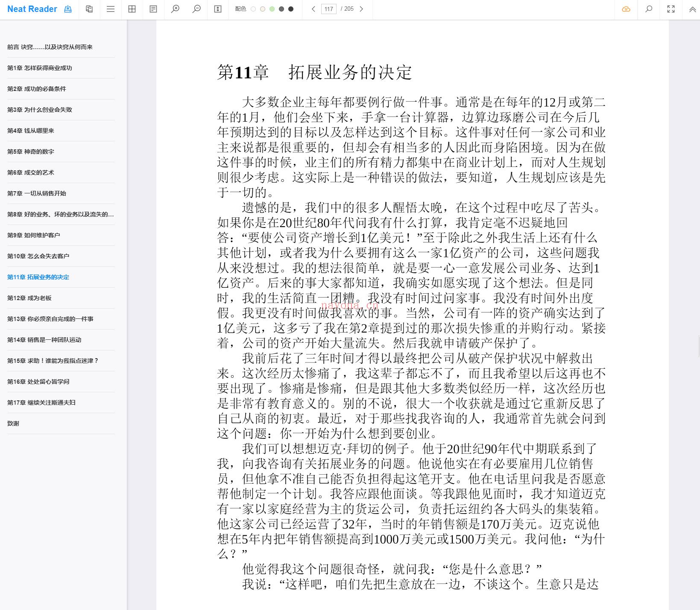Open the search magnifier icon at top right
This screenshot has height=610, width=700.
[x=649, y=9]
